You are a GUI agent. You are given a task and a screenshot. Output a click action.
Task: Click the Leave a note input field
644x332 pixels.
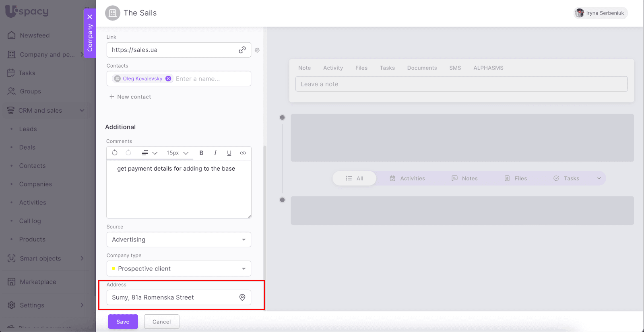pos(461,84)
